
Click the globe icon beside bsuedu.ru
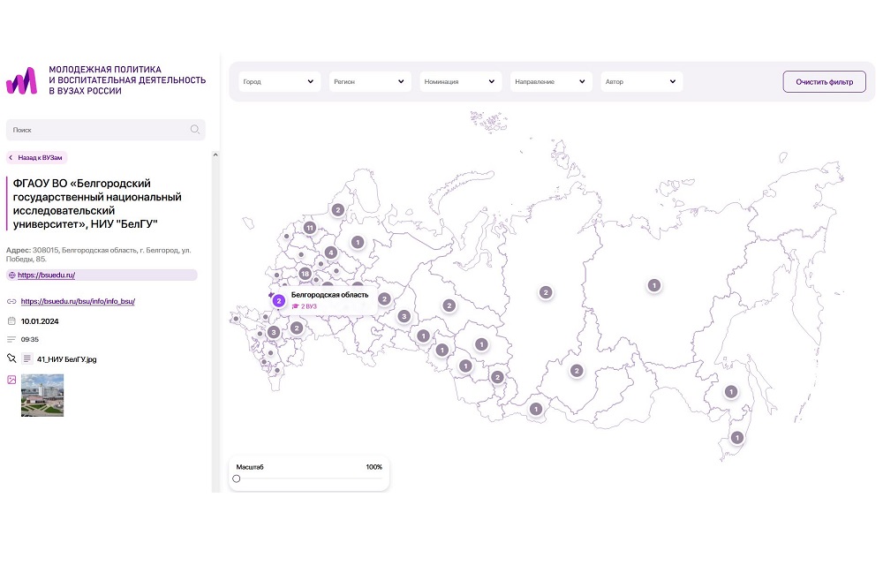(12, 275)
